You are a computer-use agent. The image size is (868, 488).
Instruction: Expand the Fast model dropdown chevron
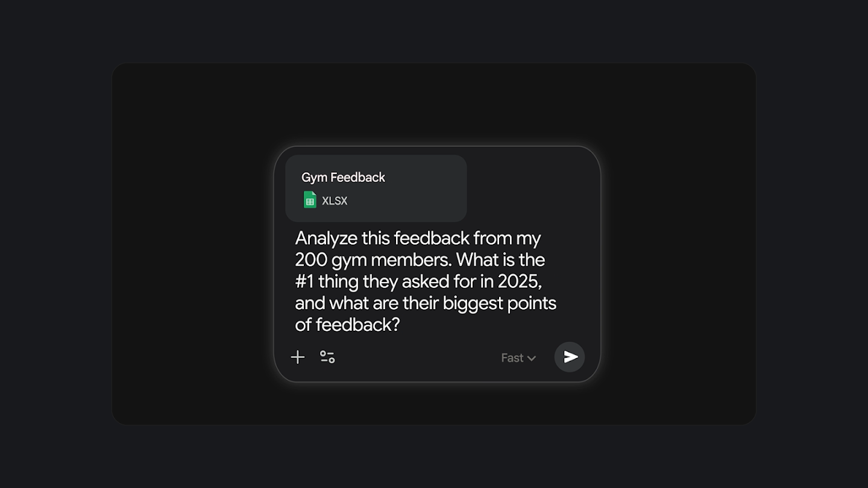pos(532,358)
